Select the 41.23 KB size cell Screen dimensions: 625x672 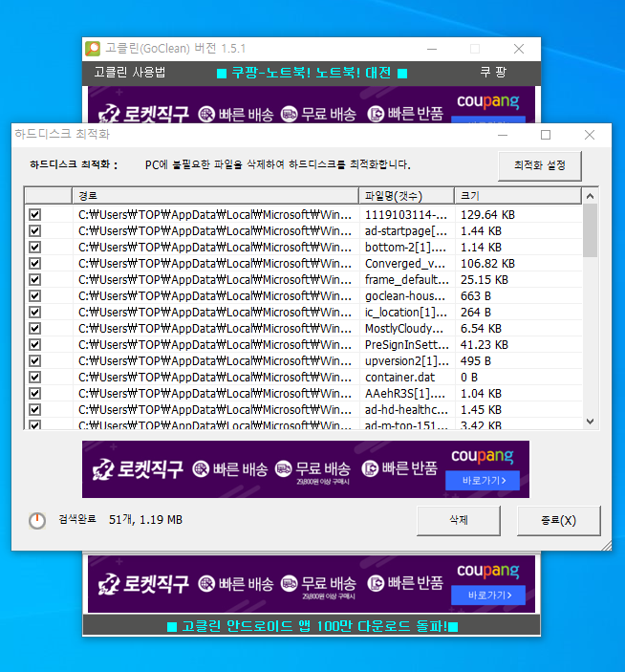485,344
